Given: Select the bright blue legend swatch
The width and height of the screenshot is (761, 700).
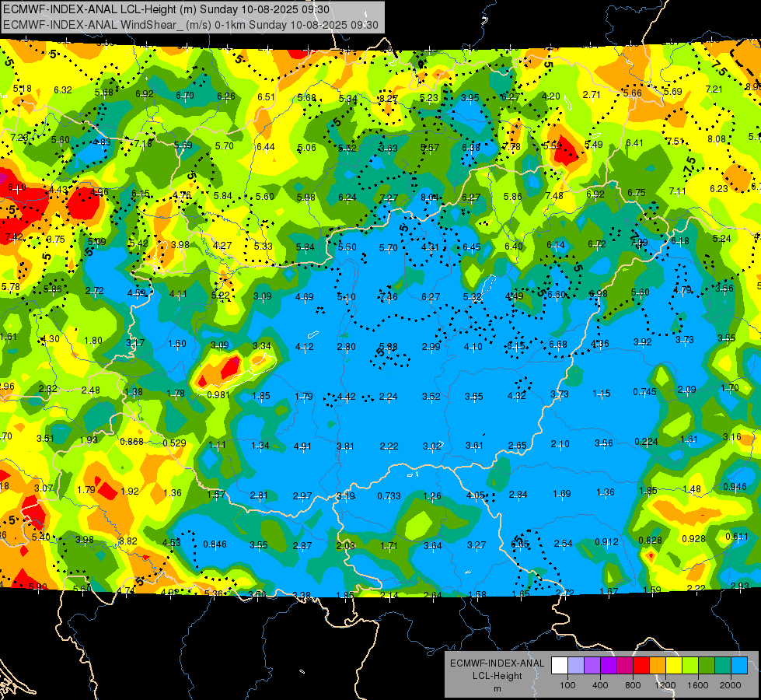Looking at the screenshot, I should (x=739, y=666).
